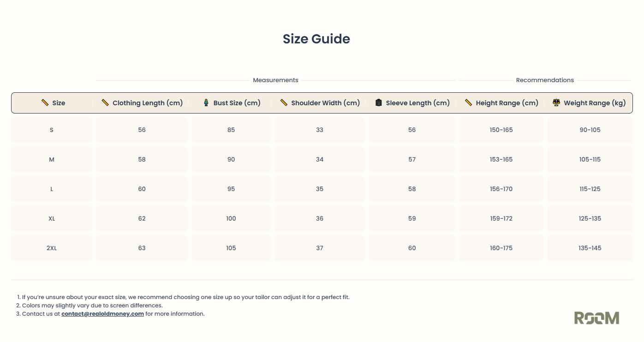This screenshot has height=342, width=644.
Task: Click the Shoulder Width (cm) column header
Action: (325, 103)
